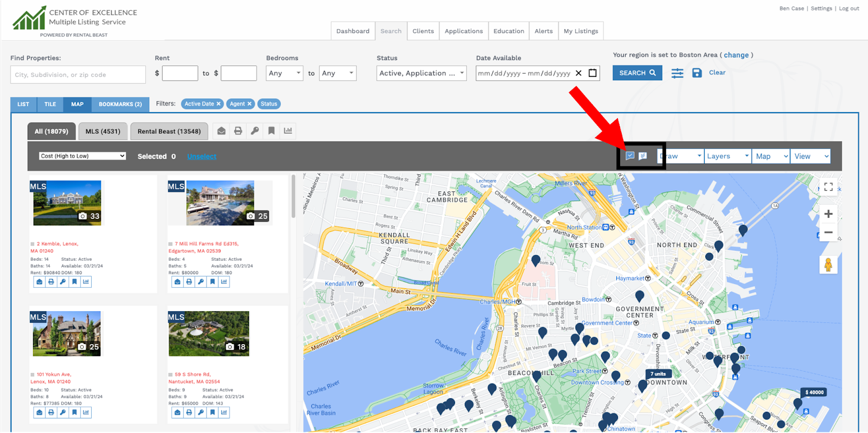Bookmark the 7 Mill Hill Farms Rd listing
The image size is (868, 433).
tap(212, 282)
